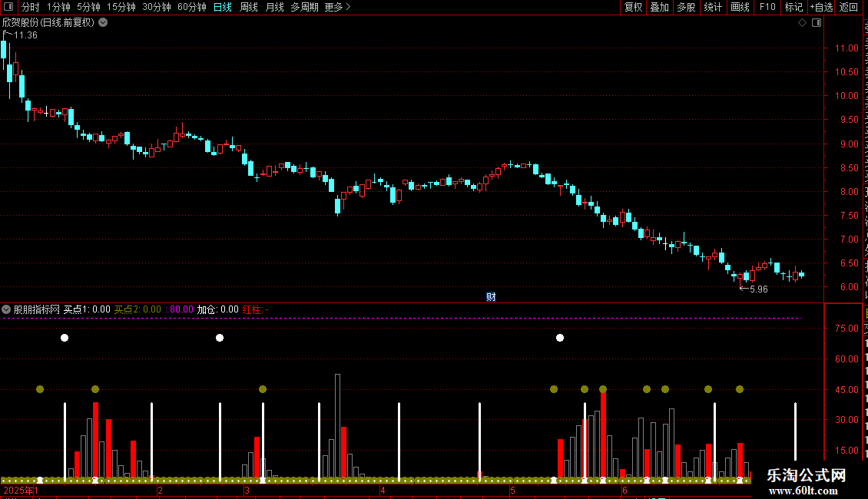Activate the 画线 drawing tools
Image resolution: width=868 pixels, height=499 pixels.
point(740,7)
